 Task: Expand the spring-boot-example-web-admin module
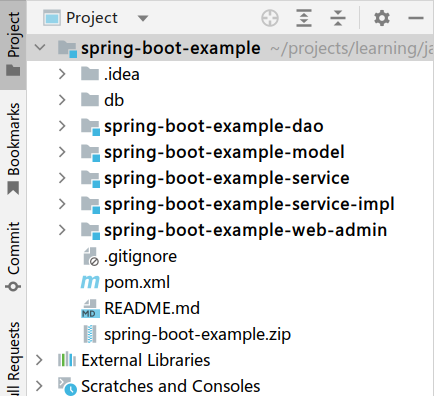tap(62, 230)
